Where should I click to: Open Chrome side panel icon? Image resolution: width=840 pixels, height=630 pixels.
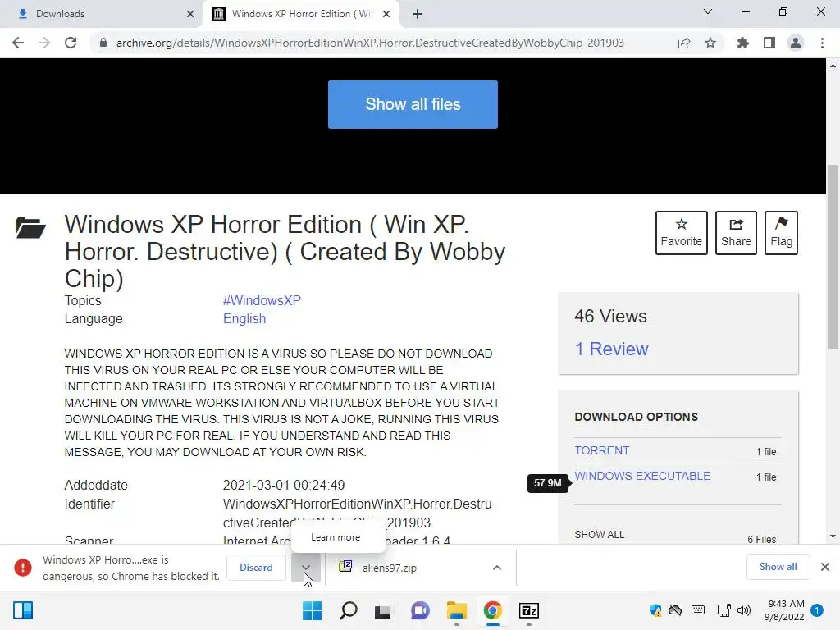click(x=769, y=43)
